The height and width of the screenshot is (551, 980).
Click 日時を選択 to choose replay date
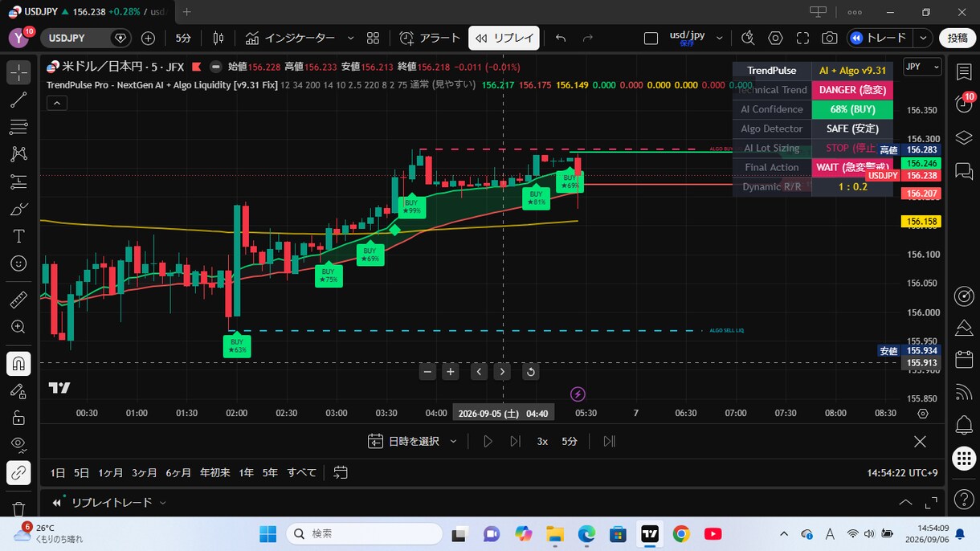tap(404, 441)
